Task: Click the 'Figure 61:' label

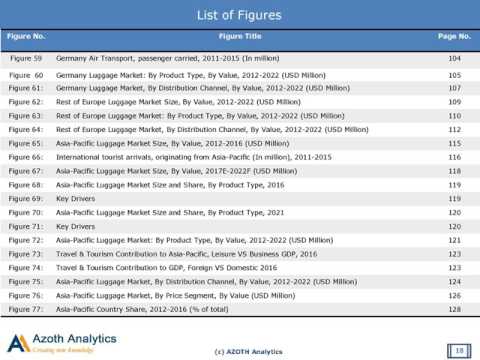Action: pos(26,88)
